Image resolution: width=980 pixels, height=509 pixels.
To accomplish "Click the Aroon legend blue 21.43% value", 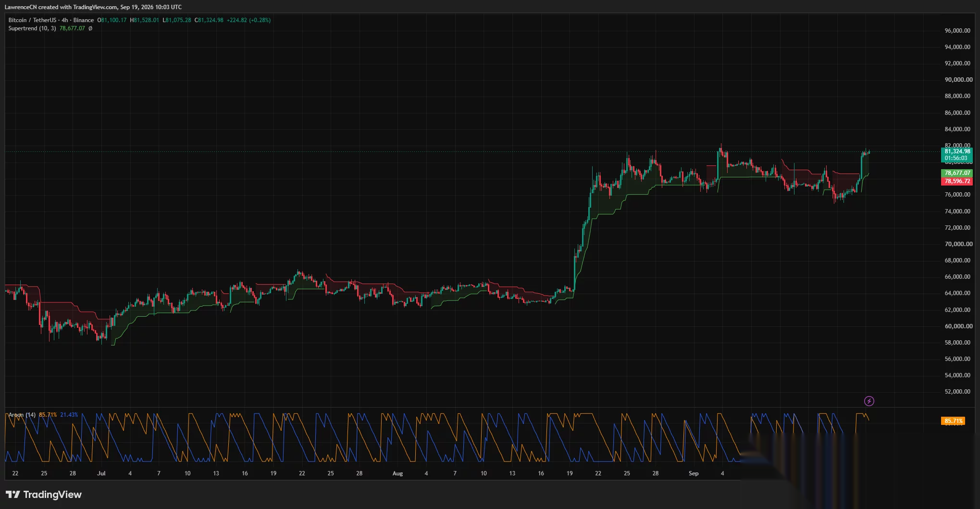I will coord(69,415).
